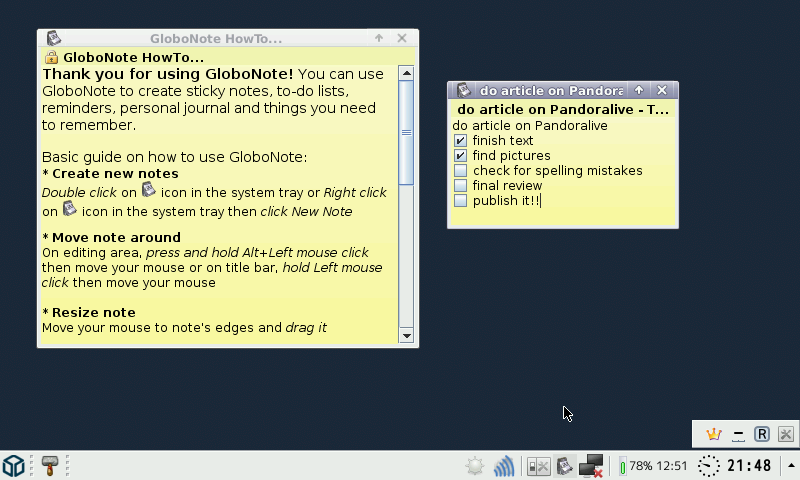Viewport: 800px width, 480px height.
Task: Click the switch-and-tools settings tray icon
Action: pos(538,466)
